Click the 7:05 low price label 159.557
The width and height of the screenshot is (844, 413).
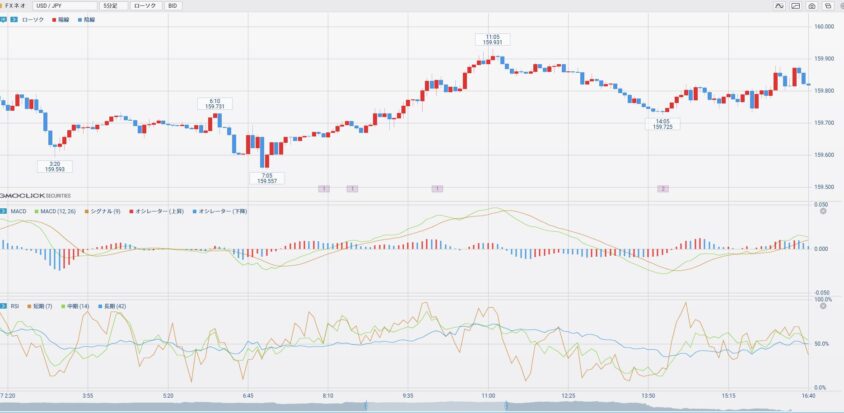(x=268, y=178)
